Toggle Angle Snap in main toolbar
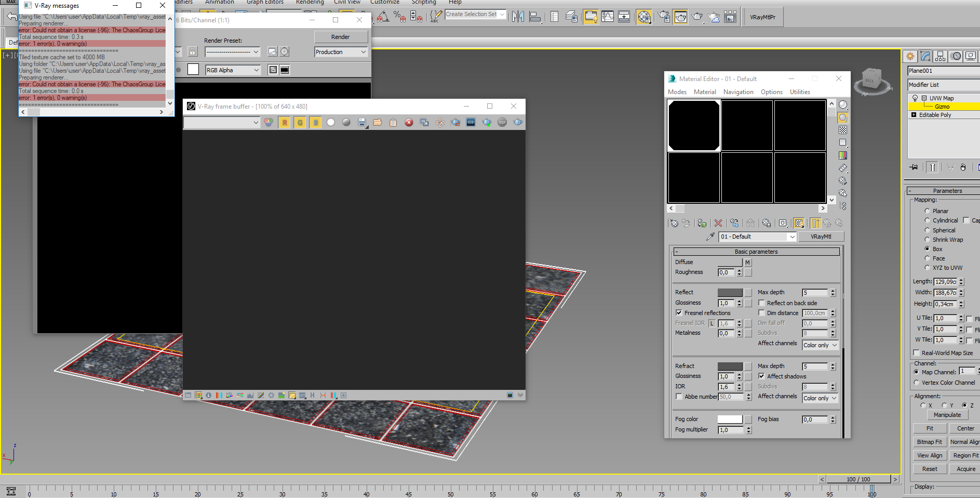 383,17
